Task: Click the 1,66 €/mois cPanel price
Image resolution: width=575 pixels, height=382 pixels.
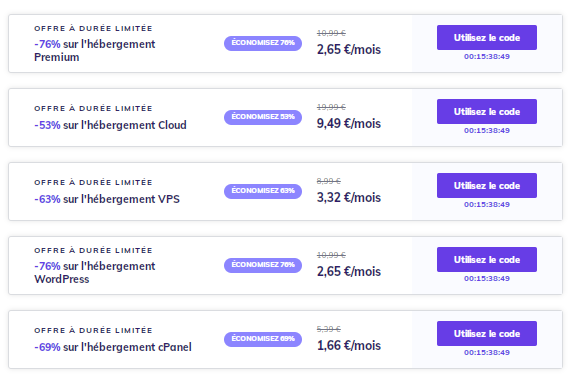Action: (x=349, y=345)
